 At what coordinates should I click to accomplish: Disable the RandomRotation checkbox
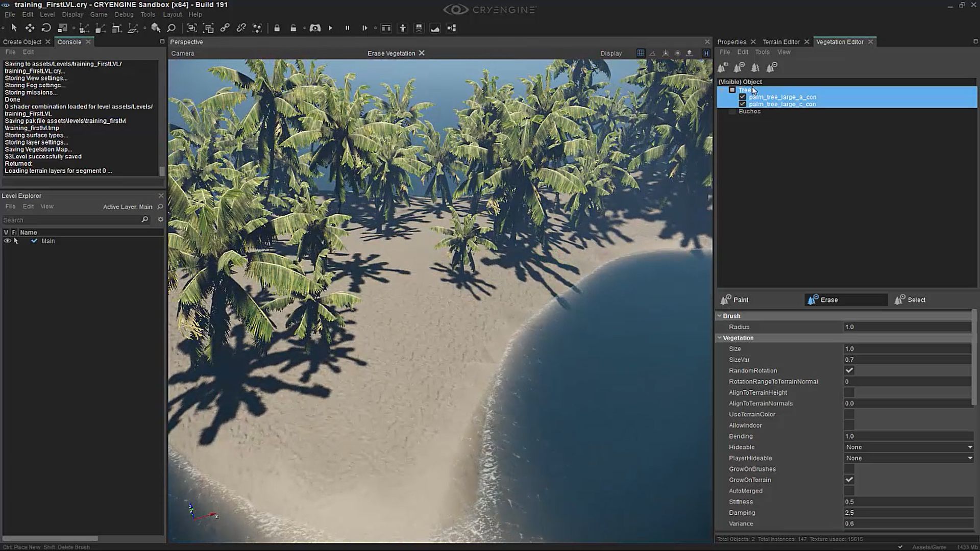click(849, 370)
